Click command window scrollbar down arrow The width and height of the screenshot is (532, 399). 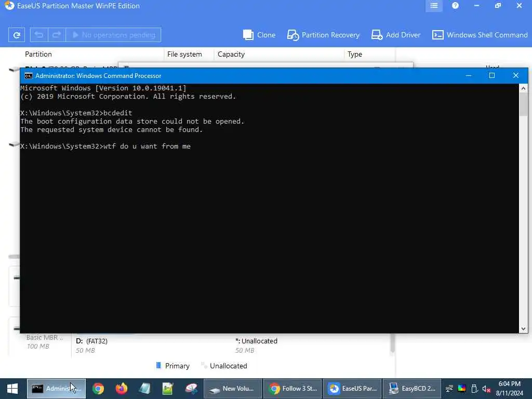coord(523,329)
